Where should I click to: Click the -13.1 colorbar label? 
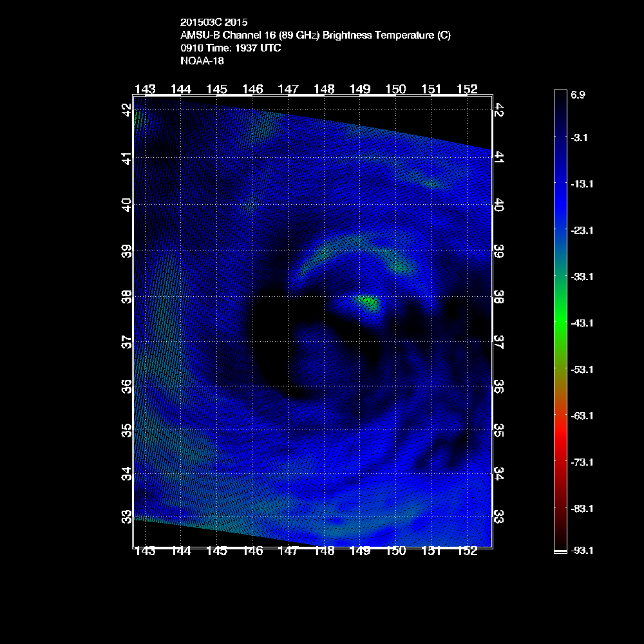[582, 184]
